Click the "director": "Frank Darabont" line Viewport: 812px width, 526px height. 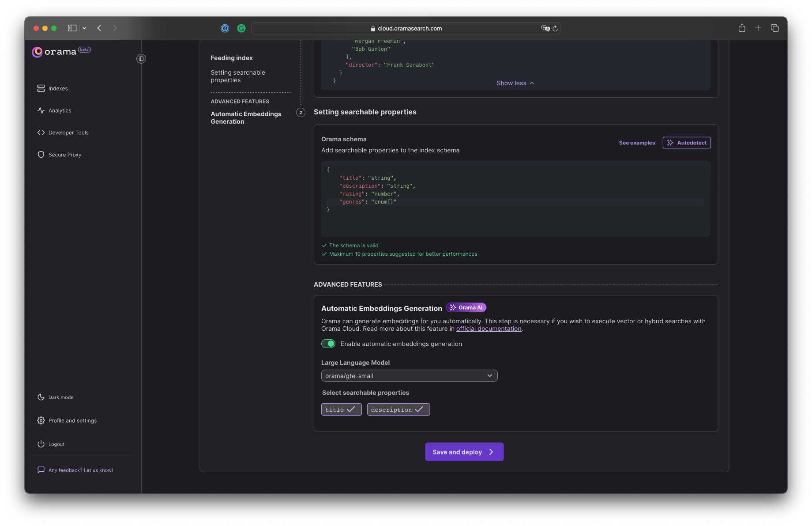click(x=390, y=65)
